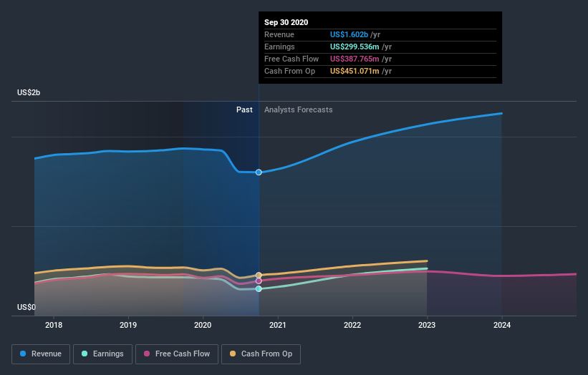Click the blue Revenue data point marker
The width and height of the screenshot is (588, 375).
tap(259, 172)
